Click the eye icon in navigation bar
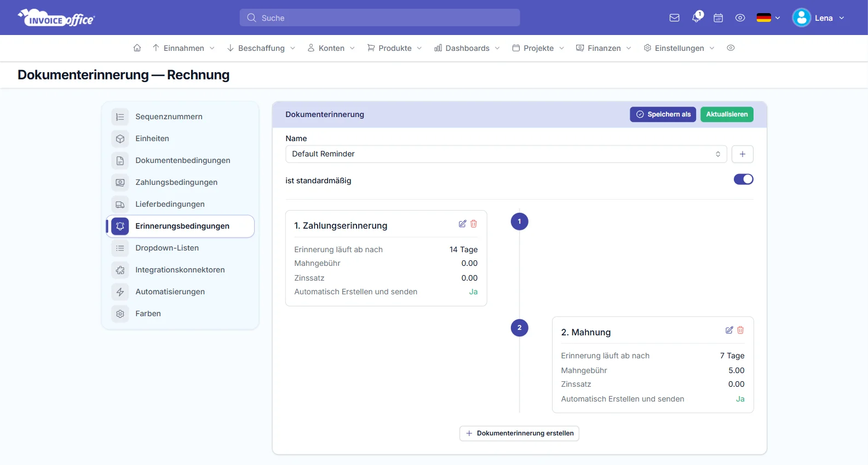The width and height of the screenshot is (868, 465). point(731,48)
